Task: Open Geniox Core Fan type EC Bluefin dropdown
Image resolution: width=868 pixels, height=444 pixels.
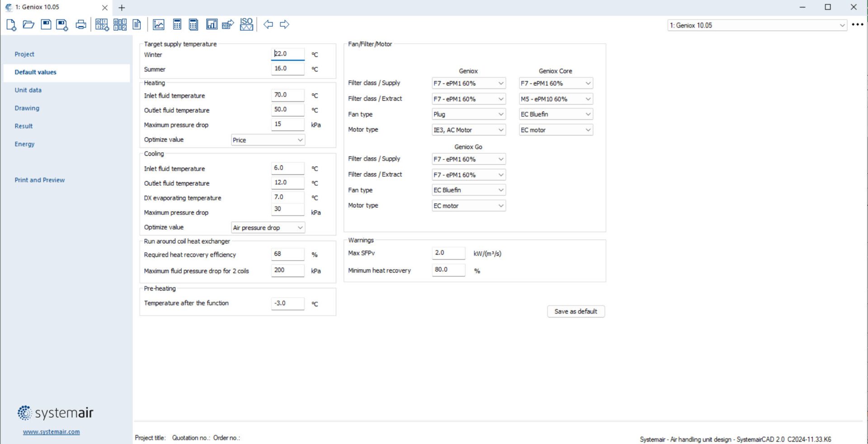Action: (556, 114)
